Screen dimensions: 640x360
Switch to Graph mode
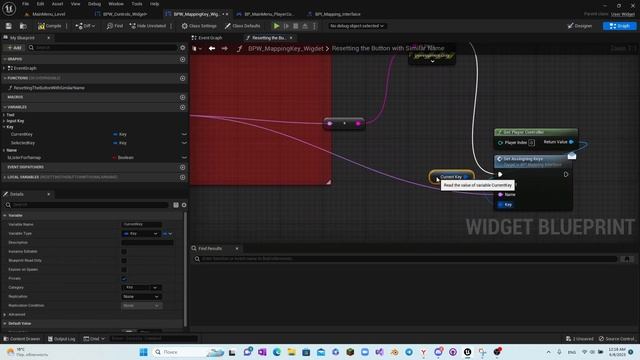(x=619, y=26)
